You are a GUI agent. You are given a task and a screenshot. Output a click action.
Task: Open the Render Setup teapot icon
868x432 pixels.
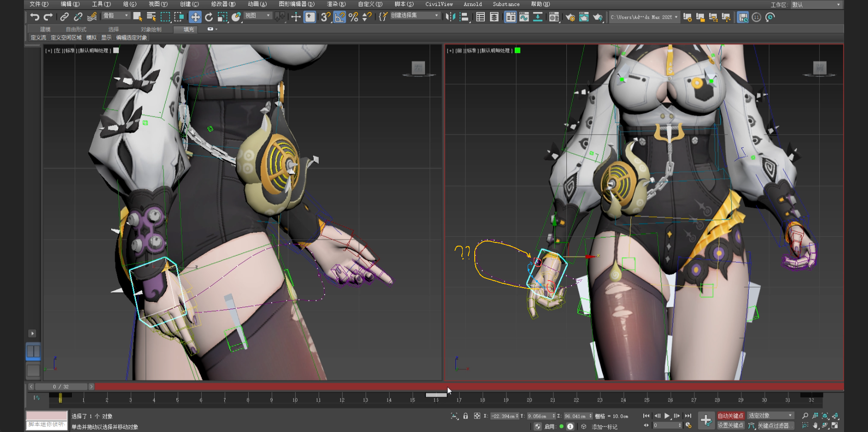pos(570,17)
